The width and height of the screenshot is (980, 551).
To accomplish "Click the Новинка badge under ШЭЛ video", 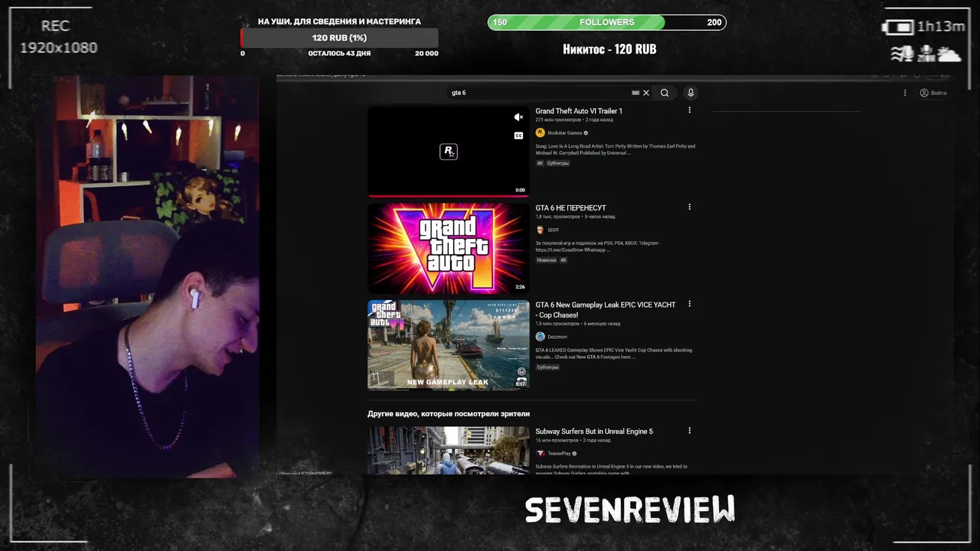I will point(547,260).
